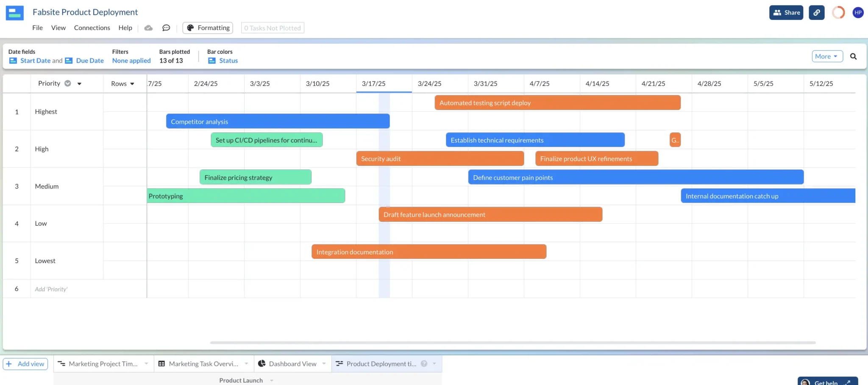The image size is (868, 385).
Task: Click the search magnifier icon
Action: [854, 56]
